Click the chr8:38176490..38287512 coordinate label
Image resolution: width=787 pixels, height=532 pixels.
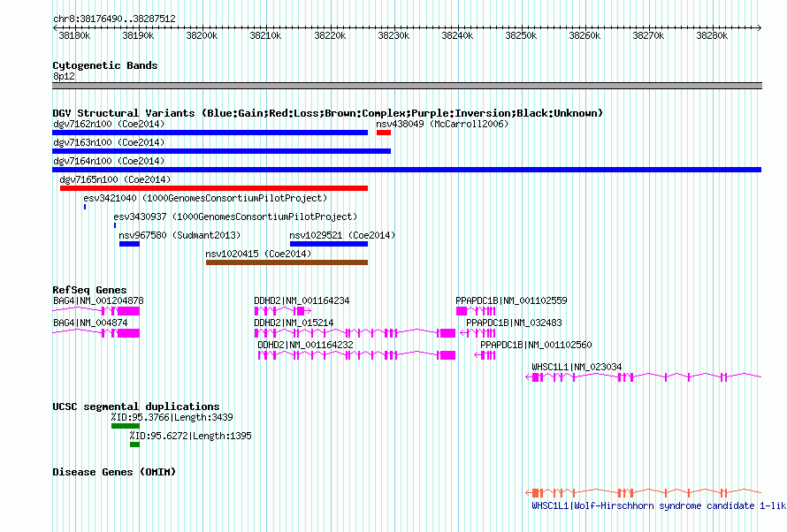click(x=114, y=19)
